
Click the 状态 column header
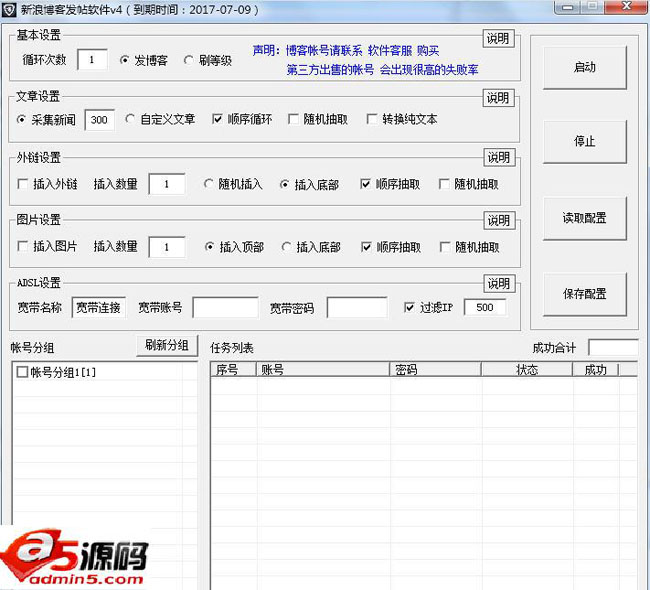click(527, 369)
